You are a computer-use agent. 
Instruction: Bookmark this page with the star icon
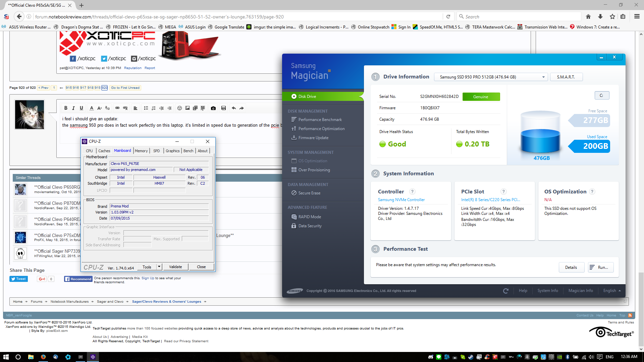click(612, 16)
